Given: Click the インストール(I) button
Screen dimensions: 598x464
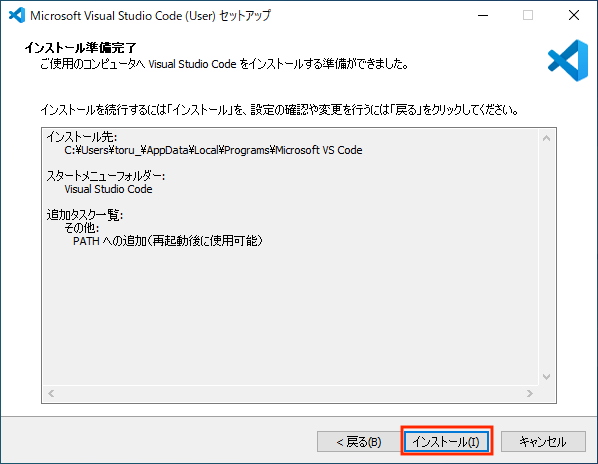Looking at the screenshot, I should click(447, 442).
